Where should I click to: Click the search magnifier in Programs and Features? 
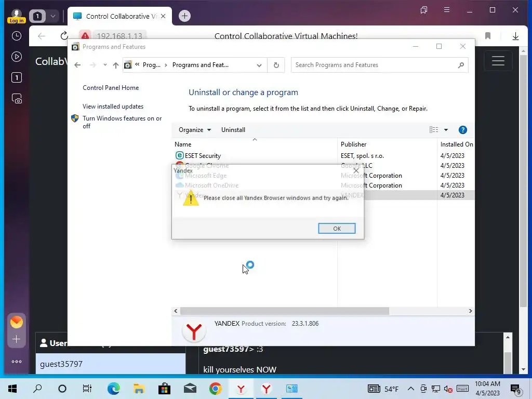[461, 65]
